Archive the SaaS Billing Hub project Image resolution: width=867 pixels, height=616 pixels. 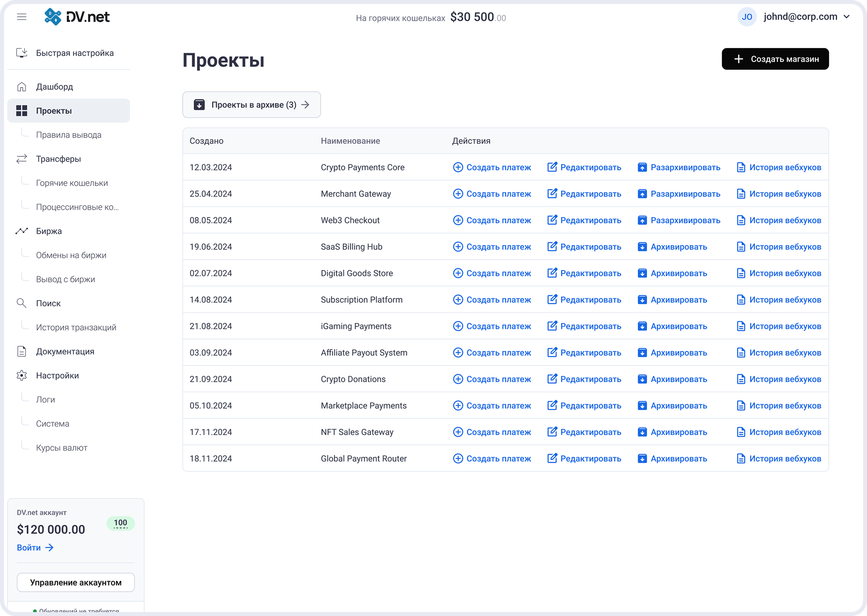(672, 247)
